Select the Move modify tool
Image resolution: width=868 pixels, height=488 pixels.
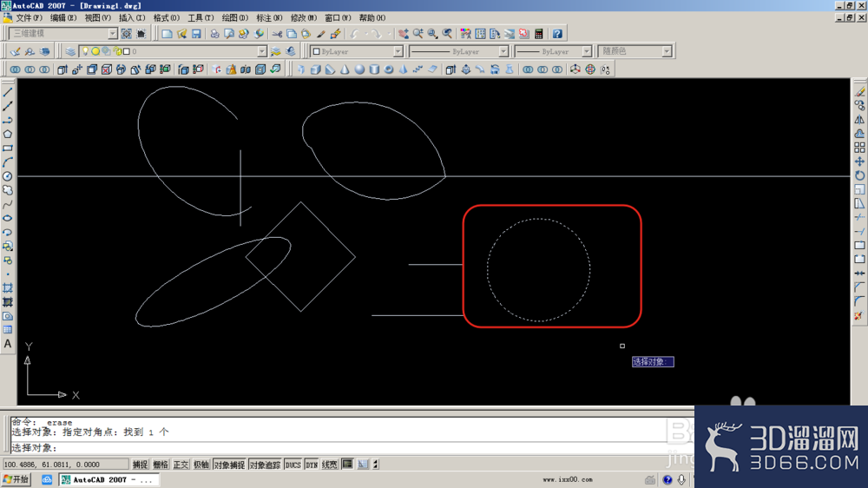tap(859, 162)
